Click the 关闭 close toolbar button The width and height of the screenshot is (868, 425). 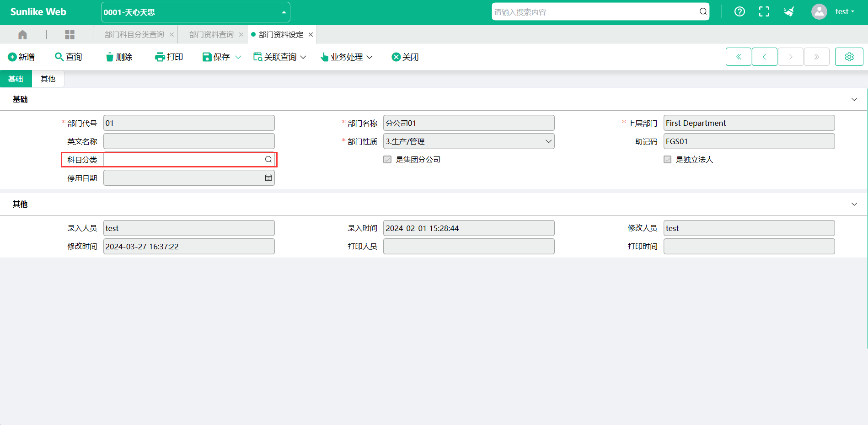(405, 57)
